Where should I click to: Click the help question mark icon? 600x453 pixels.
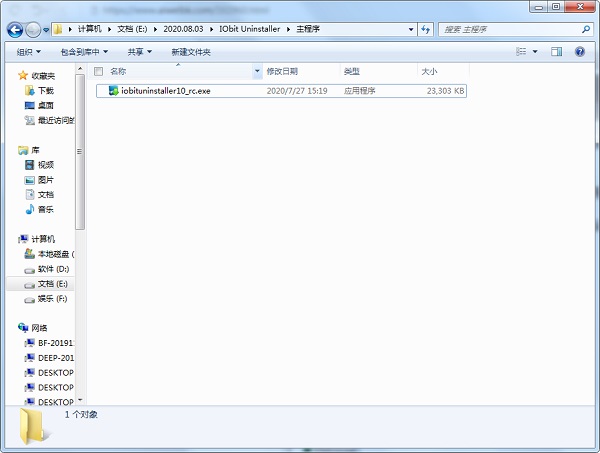(580, 51)
